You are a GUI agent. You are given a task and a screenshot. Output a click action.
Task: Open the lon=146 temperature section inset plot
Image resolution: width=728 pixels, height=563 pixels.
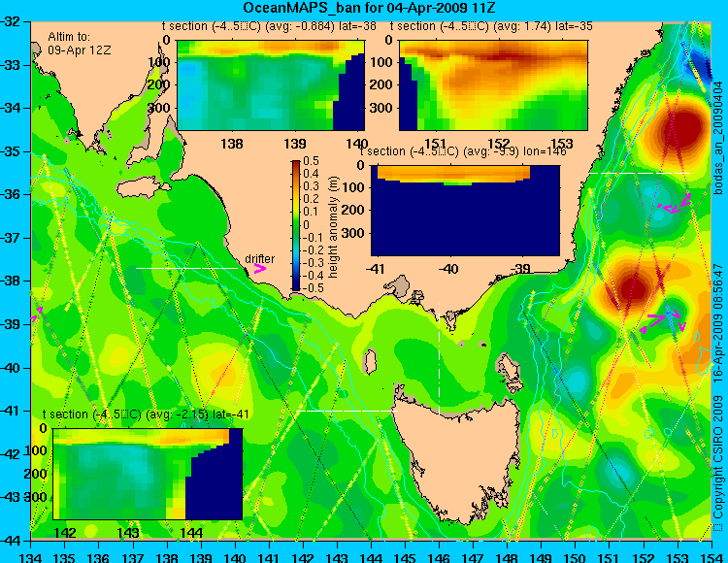click(465, 211)
